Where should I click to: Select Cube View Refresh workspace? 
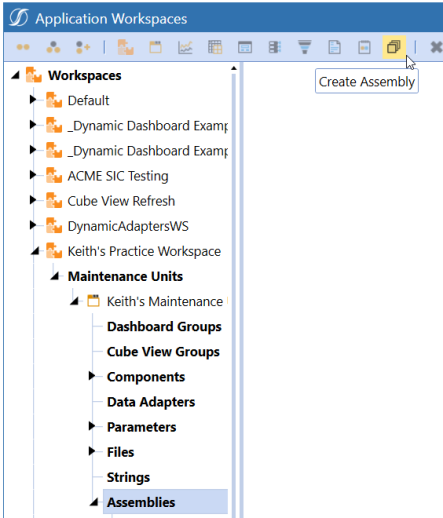point(121,201)
